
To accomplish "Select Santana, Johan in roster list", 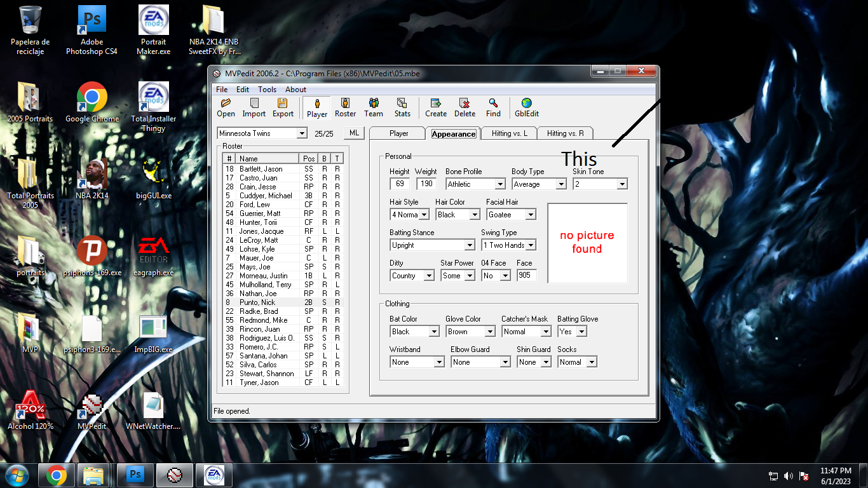I will pos(283,356).
